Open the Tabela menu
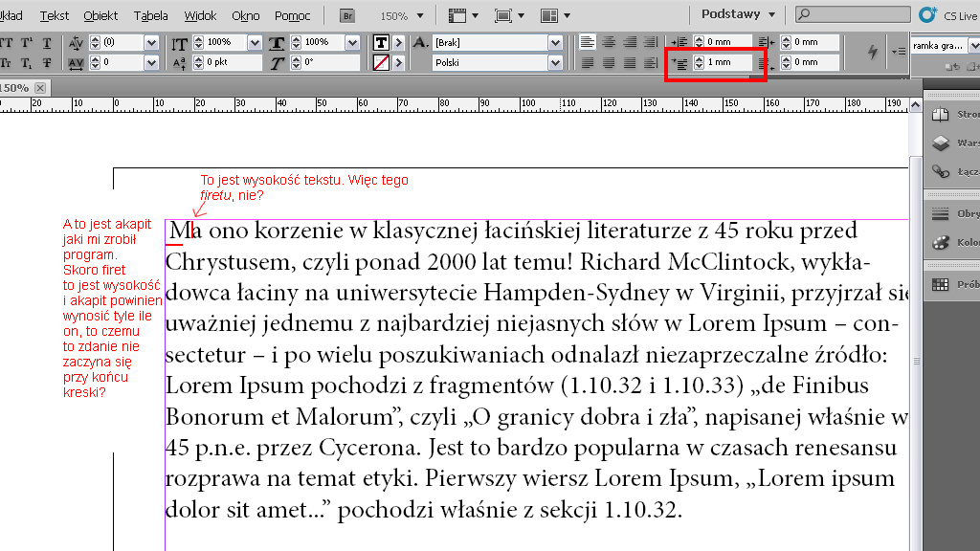The width and height of the screenshot is (980, 551). tap(151, 16)
